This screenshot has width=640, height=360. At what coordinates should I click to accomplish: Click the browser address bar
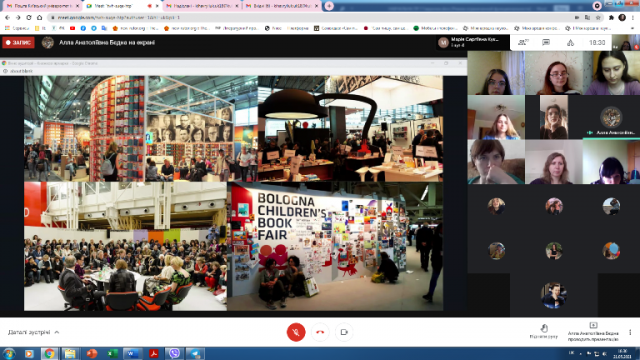point(310,18)
